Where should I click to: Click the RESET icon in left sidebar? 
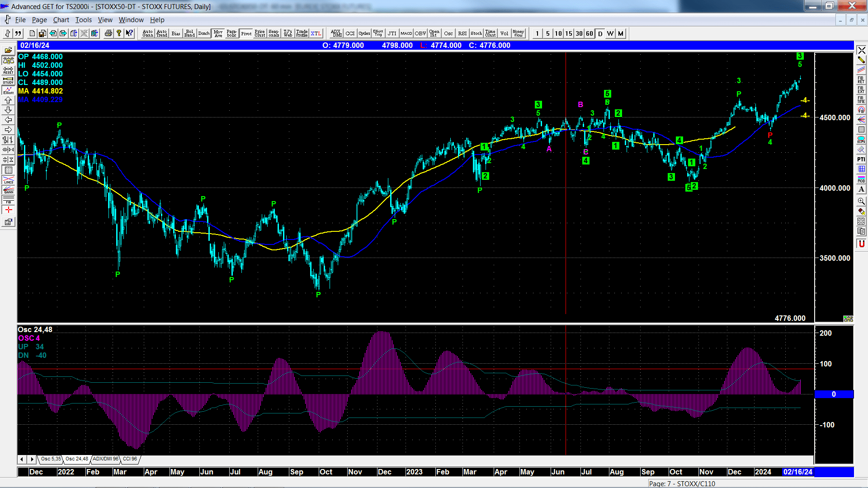coord(8,70)
